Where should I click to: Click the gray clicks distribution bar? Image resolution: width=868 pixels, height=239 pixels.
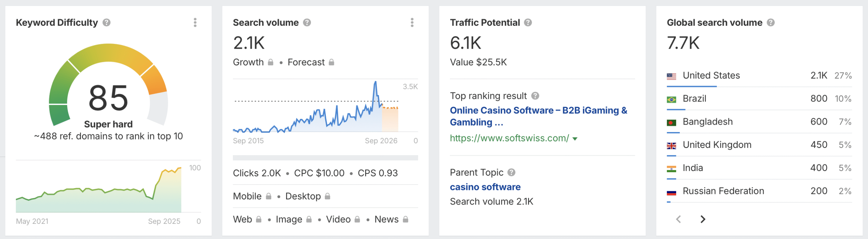325,158
